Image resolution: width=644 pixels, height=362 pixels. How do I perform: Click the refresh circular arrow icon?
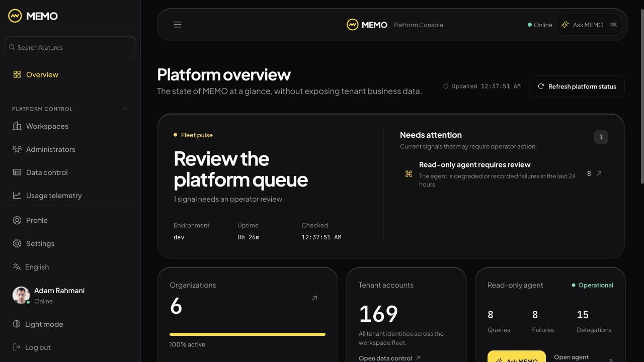click(541, 86)
